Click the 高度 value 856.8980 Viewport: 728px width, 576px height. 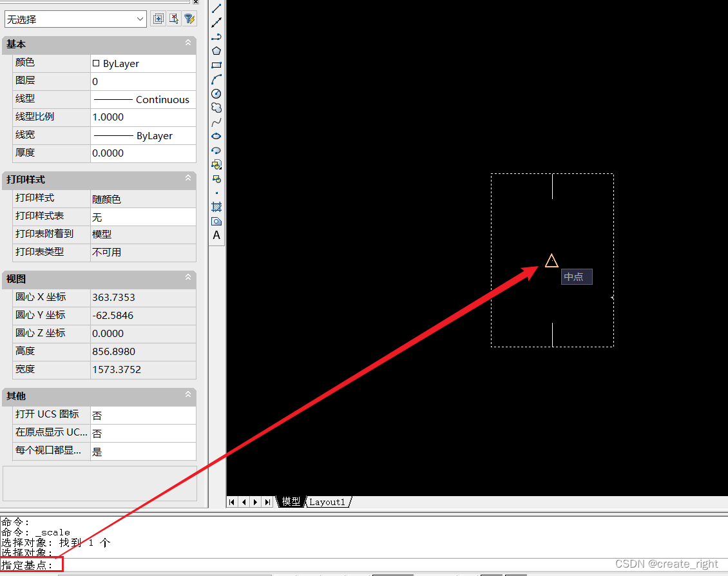pos(143,352)
